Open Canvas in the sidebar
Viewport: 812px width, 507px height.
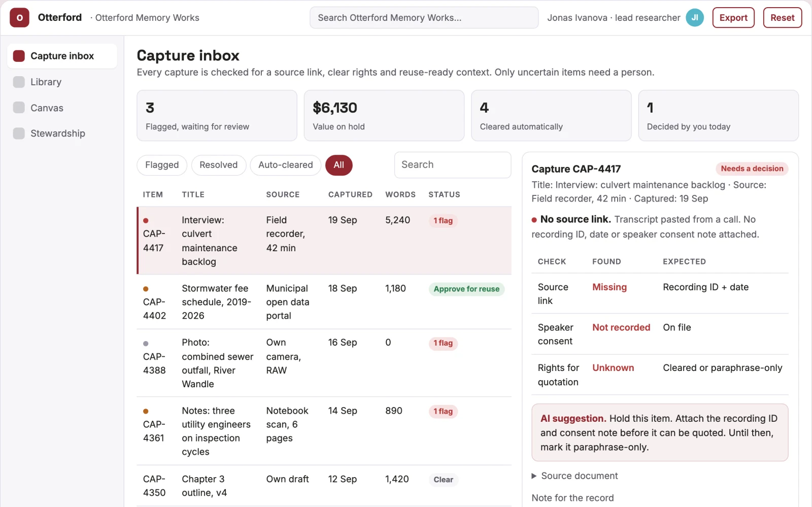[x=62, y=108]
